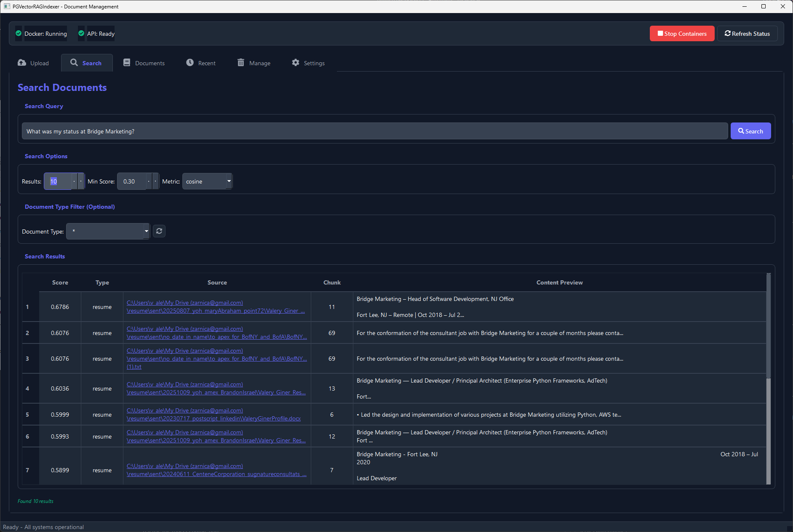This screenshot has height=532, width=793.
Task: Click the circular refresh icon in Refresh Status
Action: click(x=727, y=33)
